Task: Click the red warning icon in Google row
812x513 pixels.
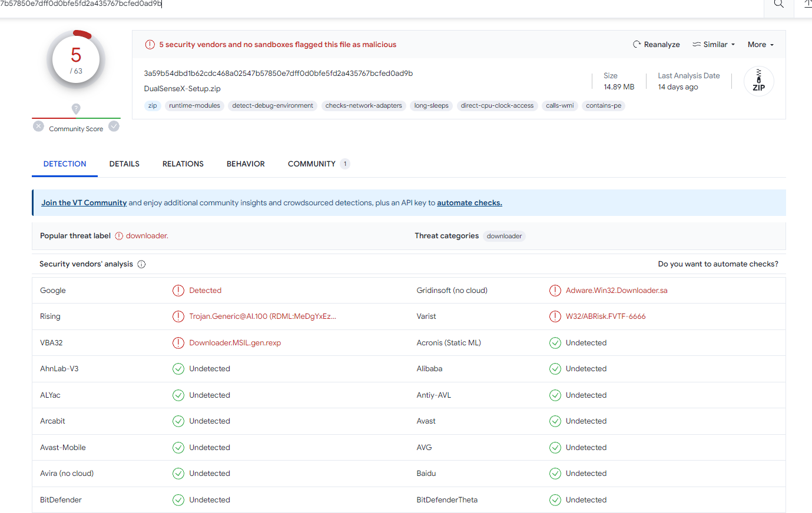Action: 178,291
